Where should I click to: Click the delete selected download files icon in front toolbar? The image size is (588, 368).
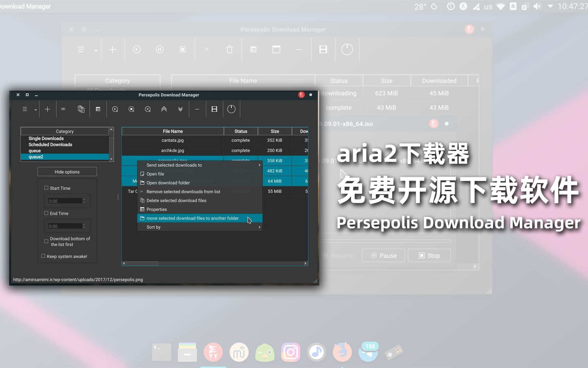(x=81, y=109)
